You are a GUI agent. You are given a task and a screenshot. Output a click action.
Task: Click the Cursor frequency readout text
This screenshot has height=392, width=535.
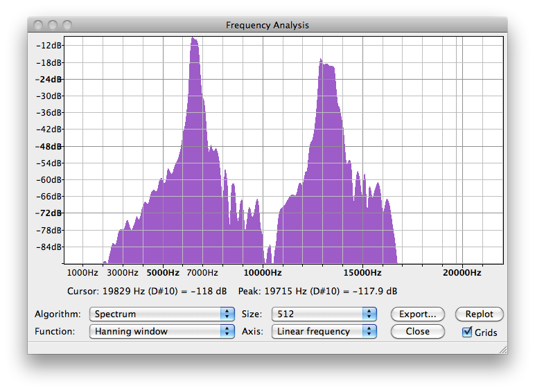click(147, 291)
